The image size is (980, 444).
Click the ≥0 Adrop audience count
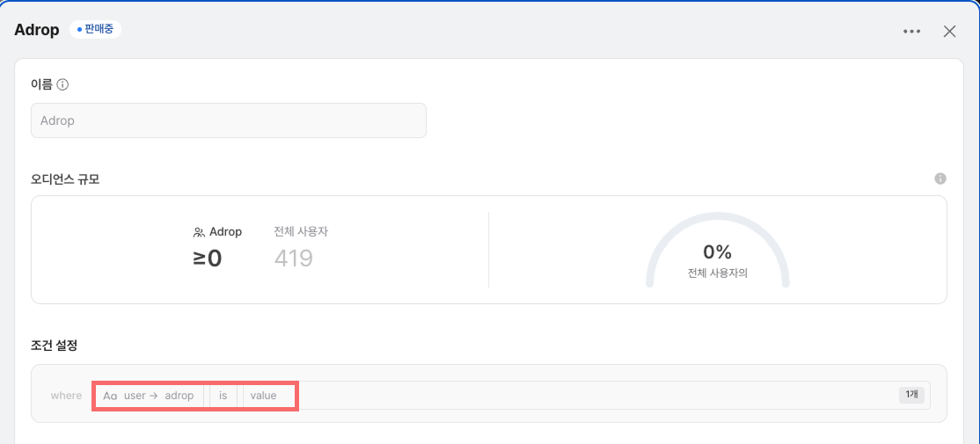pyautogui.click(x=208, y=258)
